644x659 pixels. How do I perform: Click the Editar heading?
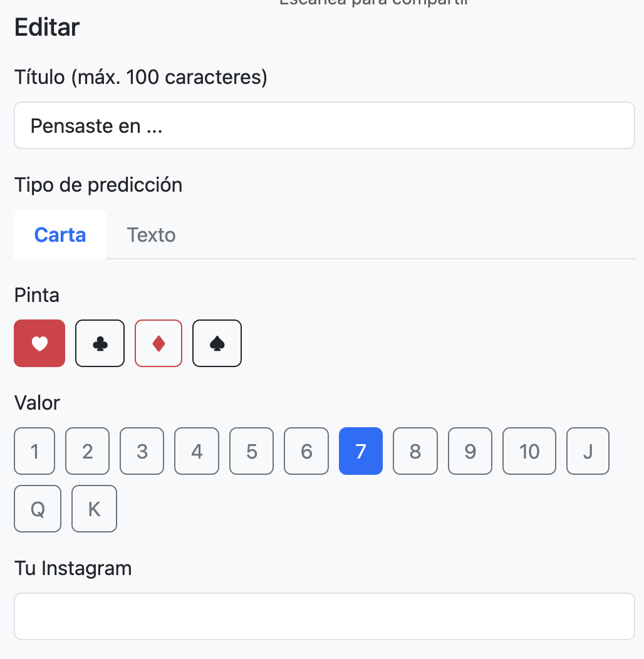coord(46,28)
